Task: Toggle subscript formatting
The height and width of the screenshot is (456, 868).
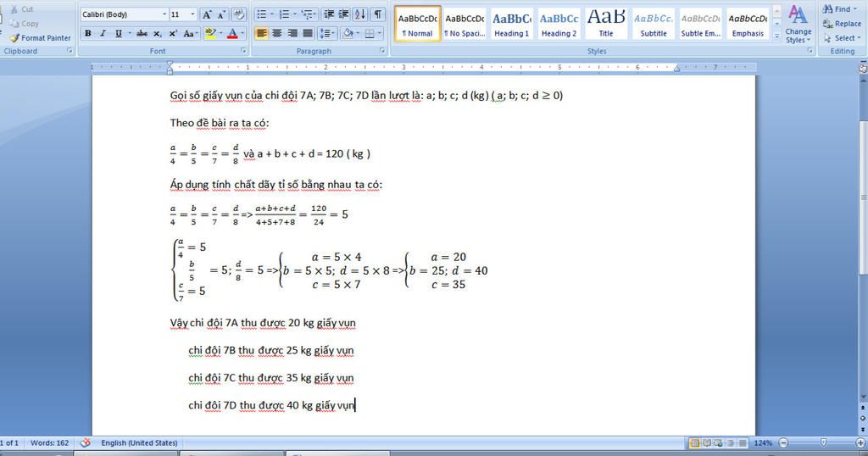Action: coord(158,34)
